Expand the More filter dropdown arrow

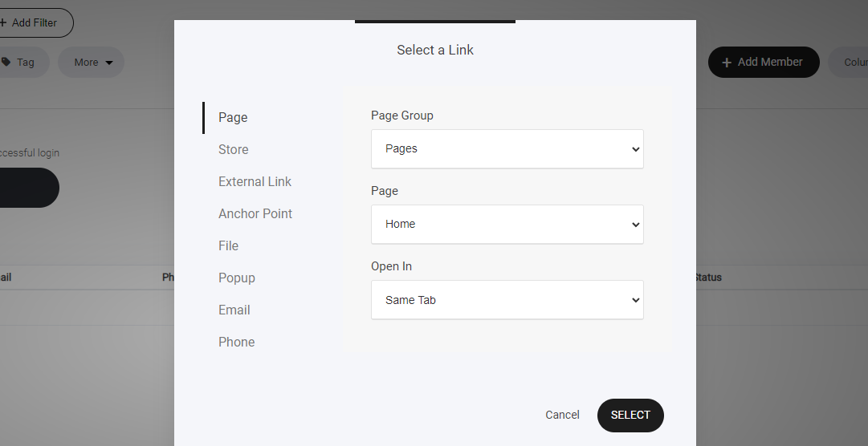pyautogui.click(x=109, y=63)
